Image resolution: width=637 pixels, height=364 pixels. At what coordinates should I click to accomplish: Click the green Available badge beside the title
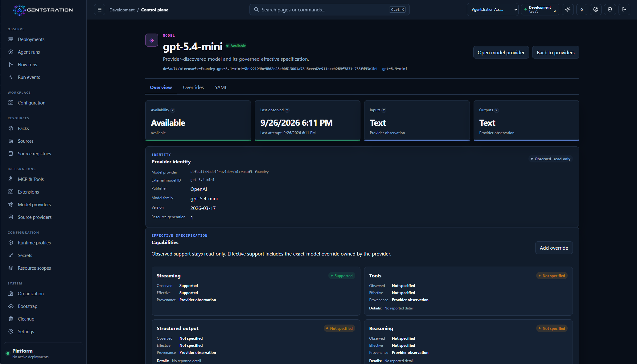point(236,46)
